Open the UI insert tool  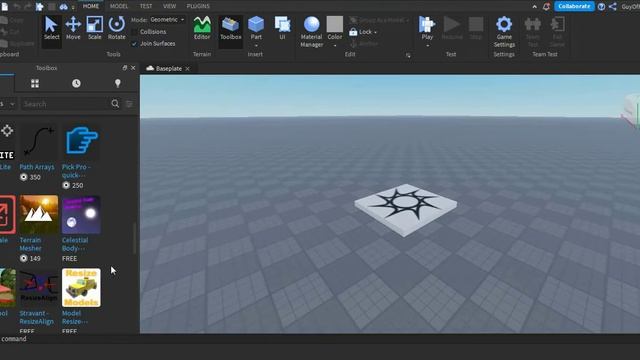[x=282, y=29]
